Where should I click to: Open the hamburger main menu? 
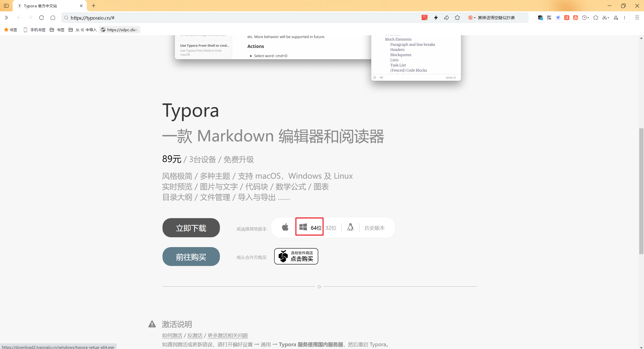(x=637, y=18)
